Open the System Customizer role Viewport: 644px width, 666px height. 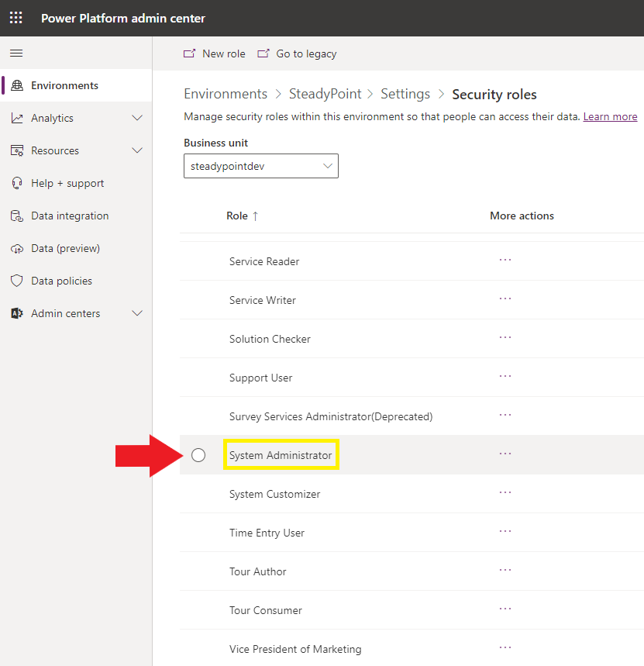click(x=274, y=494)
